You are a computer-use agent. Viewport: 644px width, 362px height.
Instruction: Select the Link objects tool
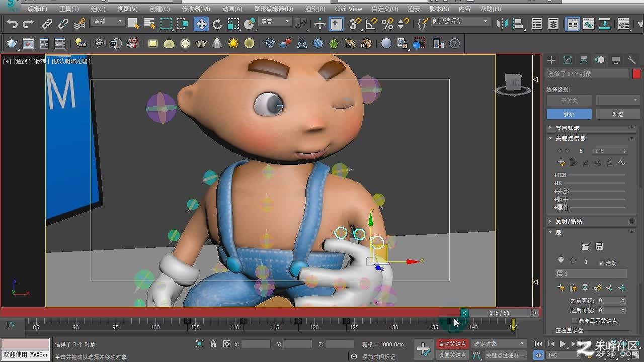click(47, 24)
